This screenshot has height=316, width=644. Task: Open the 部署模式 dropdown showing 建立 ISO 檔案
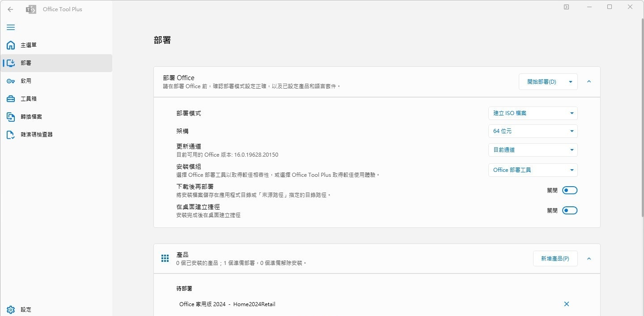[533, 113]
